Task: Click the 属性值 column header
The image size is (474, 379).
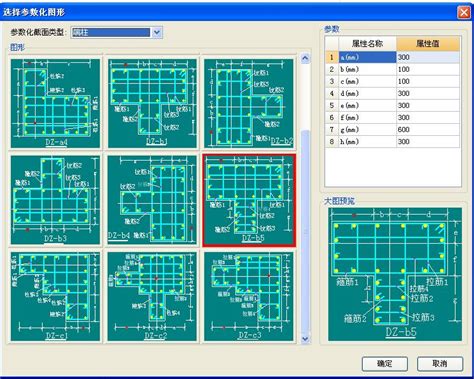Action: 428,44
